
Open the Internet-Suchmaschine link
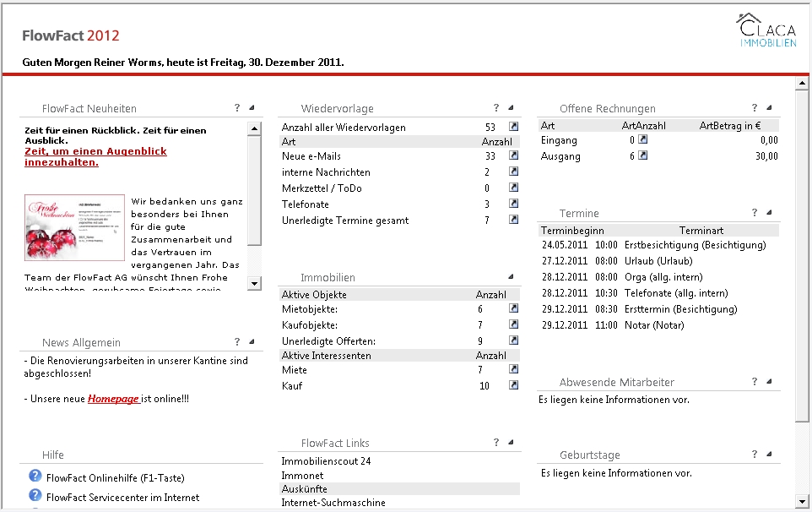[333, 502]
